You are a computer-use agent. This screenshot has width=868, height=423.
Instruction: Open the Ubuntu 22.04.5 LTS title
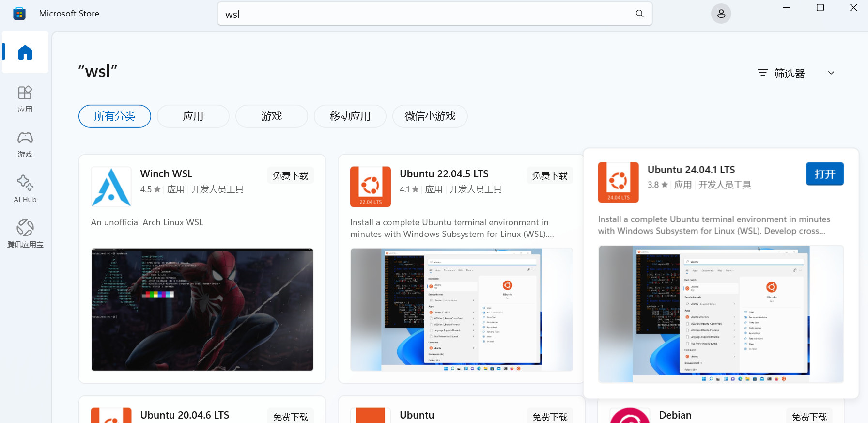click(x=444, y=174)
